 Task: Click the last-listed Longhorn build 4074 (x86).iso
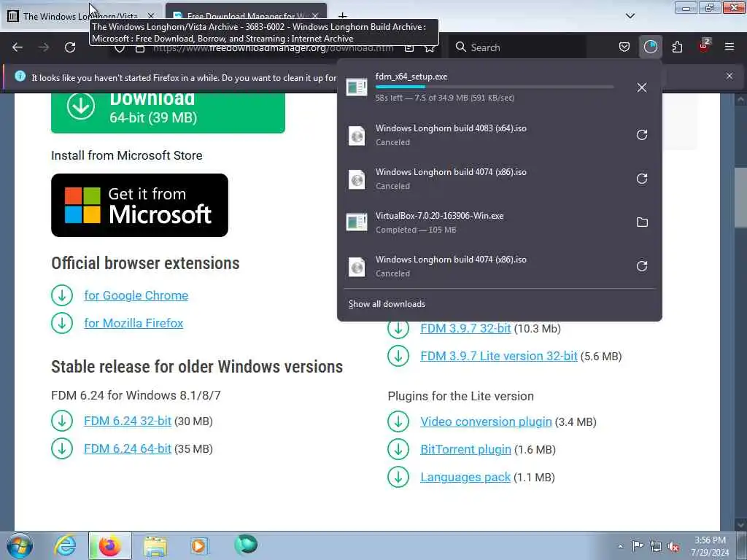499,266
